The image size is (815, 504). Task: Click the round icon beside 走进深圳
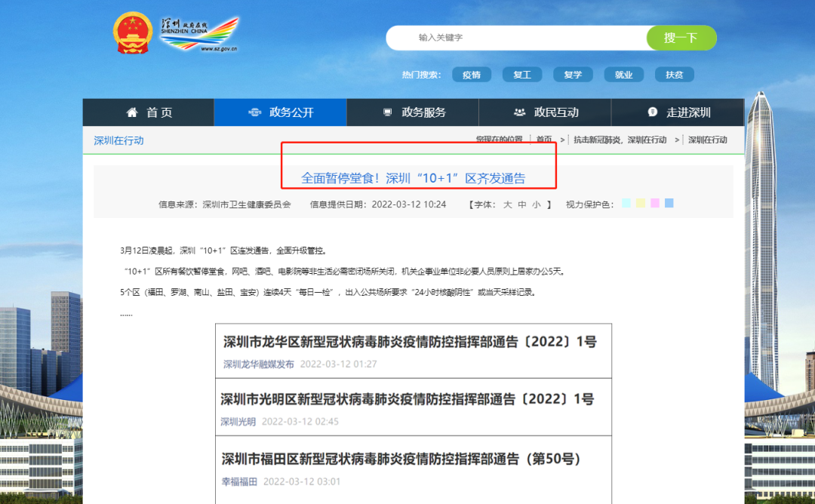pyautogui.click(x=652, y=112)
